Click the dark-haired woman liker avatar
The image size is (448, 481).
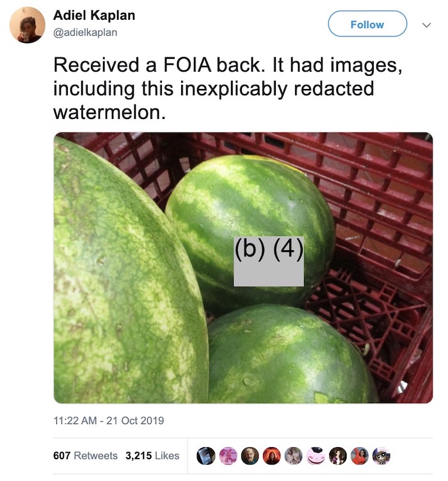click(x=338, y=456)
